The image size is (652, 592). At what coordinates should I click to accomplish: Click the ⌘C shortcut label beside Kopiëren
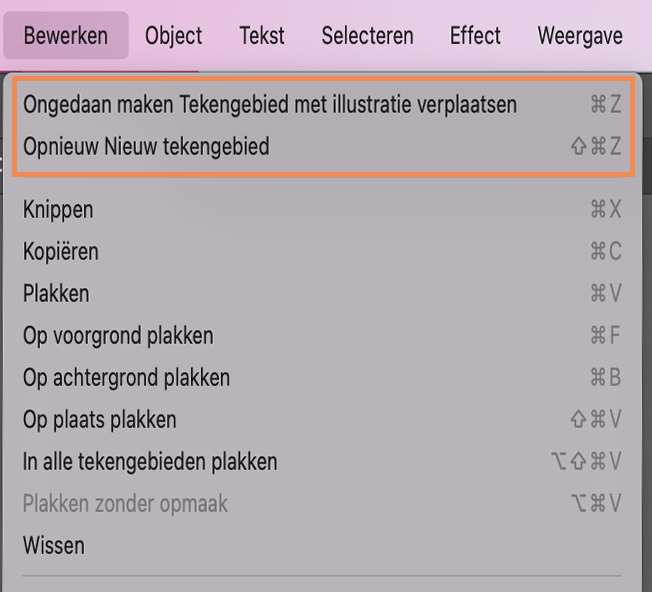tap(605, 252)
